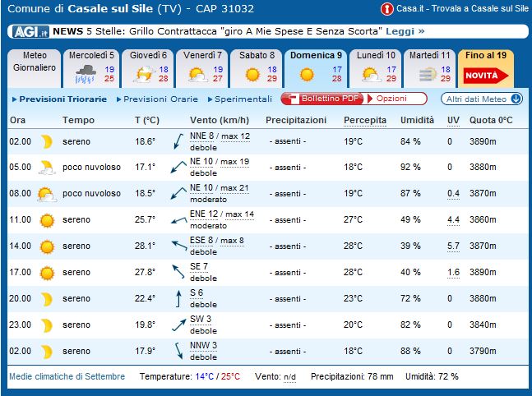
Task: Click the wind arrow for SW 3
Action: (178, 325)
